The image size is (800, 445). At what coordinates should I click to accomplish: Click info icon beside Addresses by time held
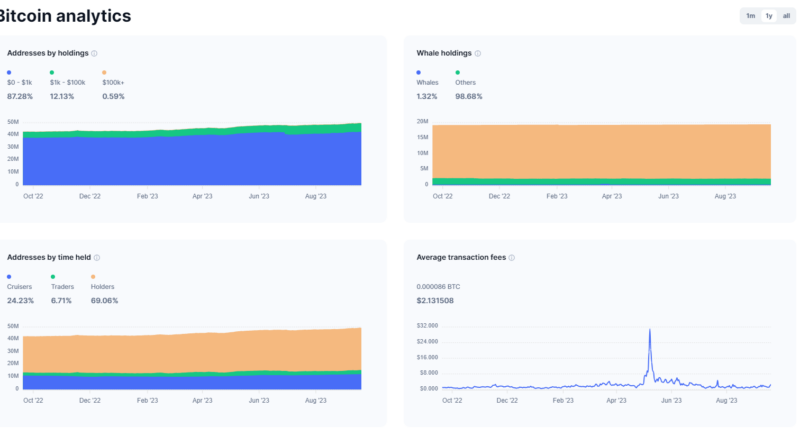click(97, 257)
